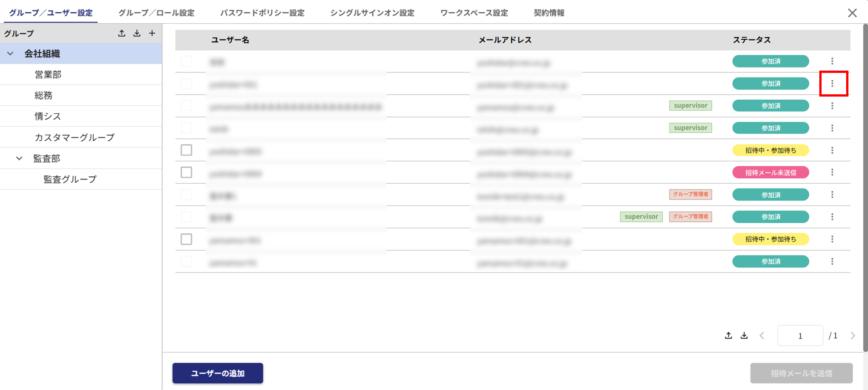The width and height of the screenshot is (868, 390).
Task: Check the box for first 招待中・参加待ち user
Action: pos(186,150)
